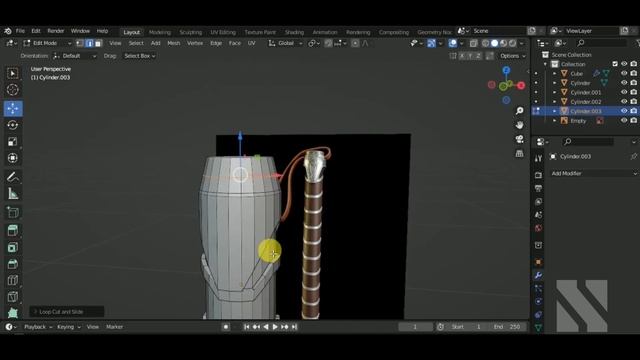Pick the Extrude Region tool
The width and height of the screenshot is (640, 360).
(13, 231)
